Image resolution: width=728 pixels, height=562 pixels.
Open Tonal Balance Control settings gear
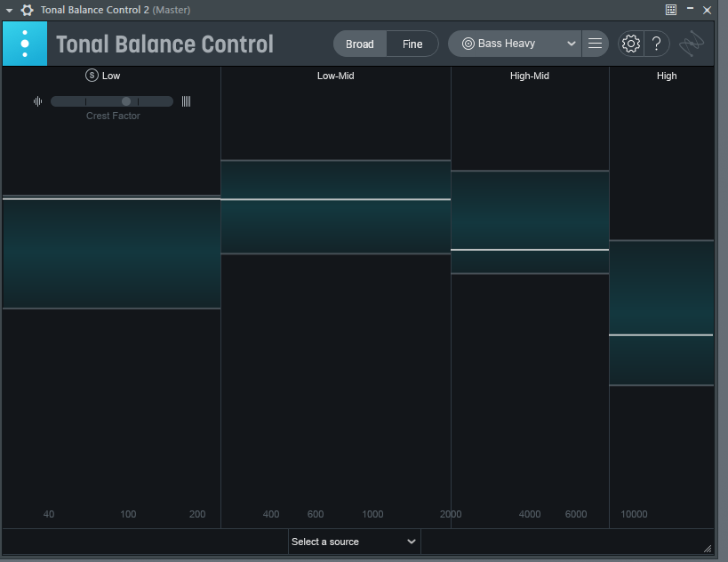pos(630,44)
